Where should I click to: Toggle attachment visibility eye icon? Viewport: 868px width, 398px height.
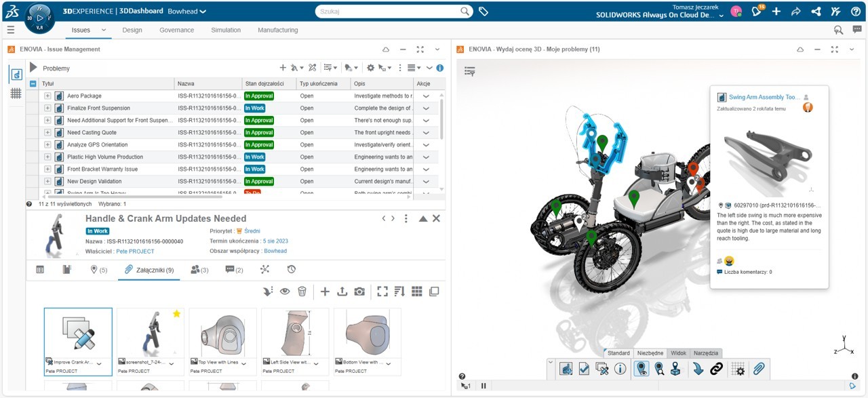coord(285,291)
